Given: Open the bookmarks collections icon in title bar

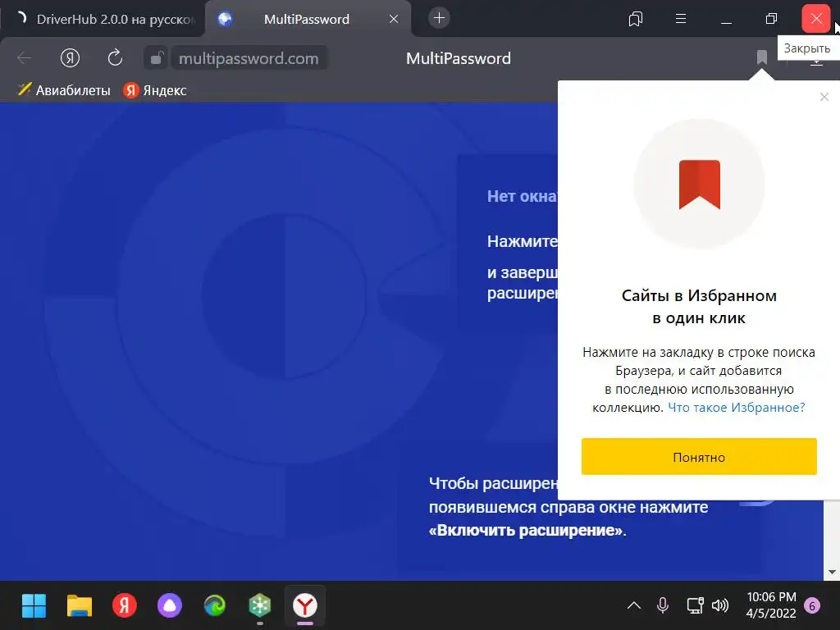Looking at the screenshot, I should [x=636, y=20].
